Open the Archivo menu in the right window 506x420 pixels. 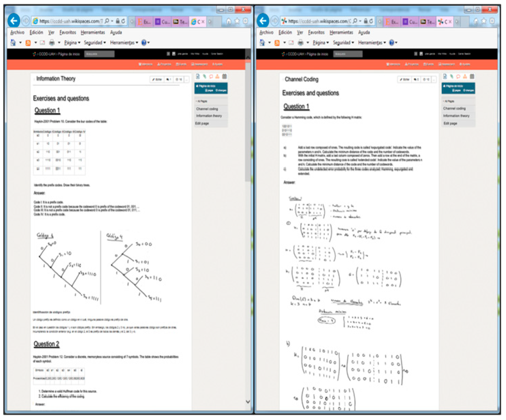(266, 33)
